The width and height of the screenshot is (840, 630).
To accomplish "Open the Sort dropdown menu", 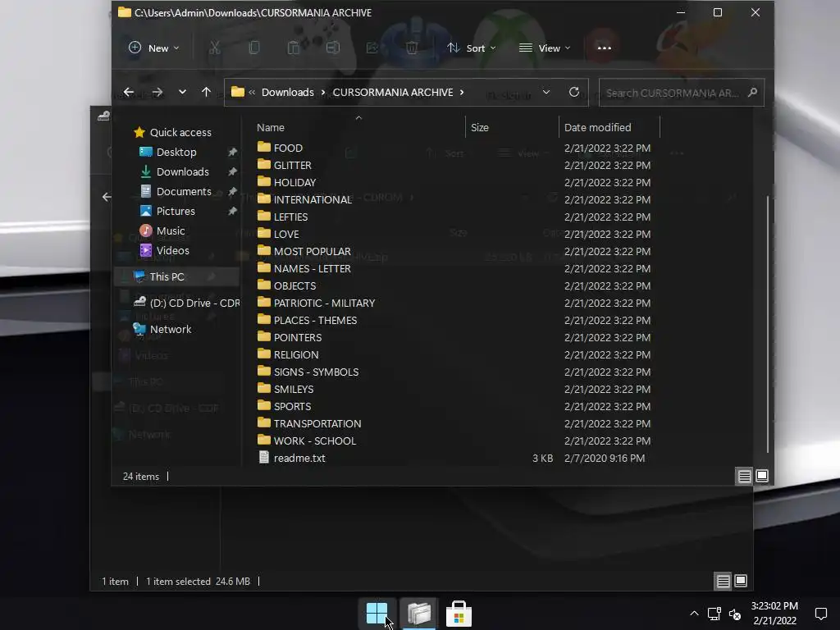I will pos(472,48).
